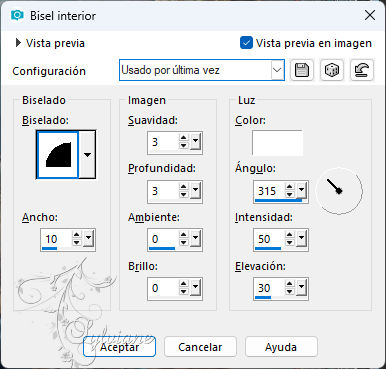
Task: Open the Biselado shape dropdown arrow
Action: [x=87, y=154]
